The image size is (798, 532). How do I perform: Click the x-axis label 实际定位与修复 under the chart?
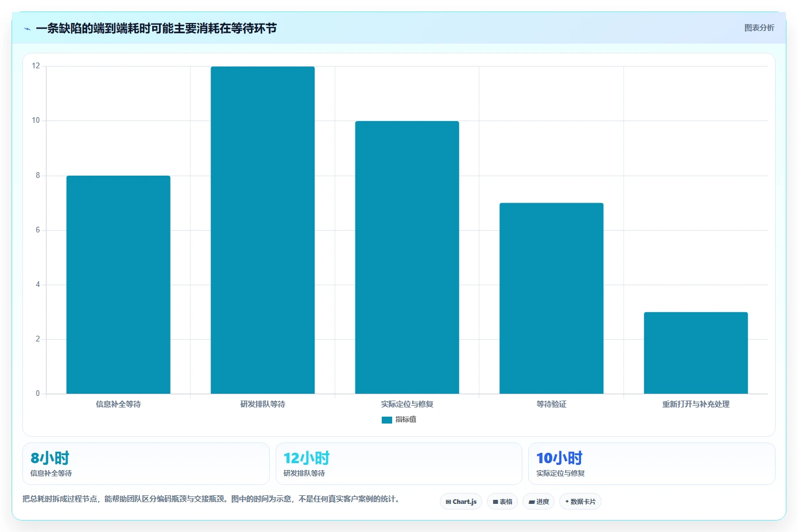click(407, 404)
